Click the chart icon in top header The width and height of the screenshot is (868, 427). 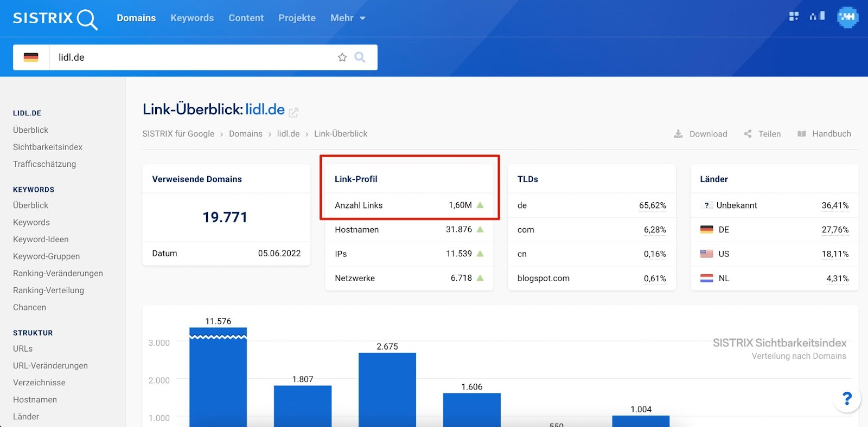pyautogui.click(x=818, y=16)
